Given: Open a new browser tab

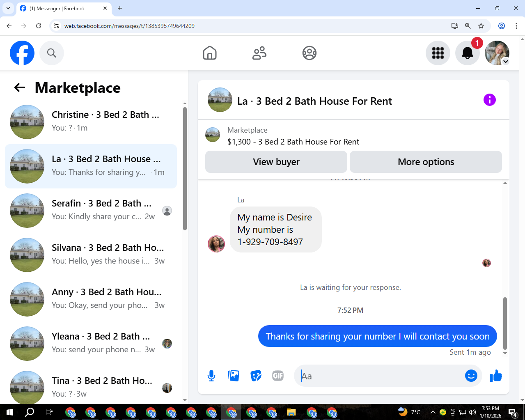Looking at the screenshot, I should 120,8.
